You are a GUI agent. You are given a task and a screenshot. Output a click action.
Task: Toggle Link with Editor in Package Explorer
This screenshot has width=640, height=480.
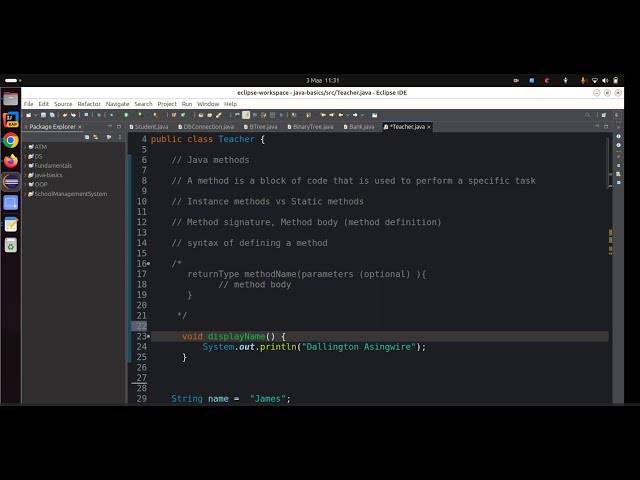pyautogui.click(x=96, y=137)
